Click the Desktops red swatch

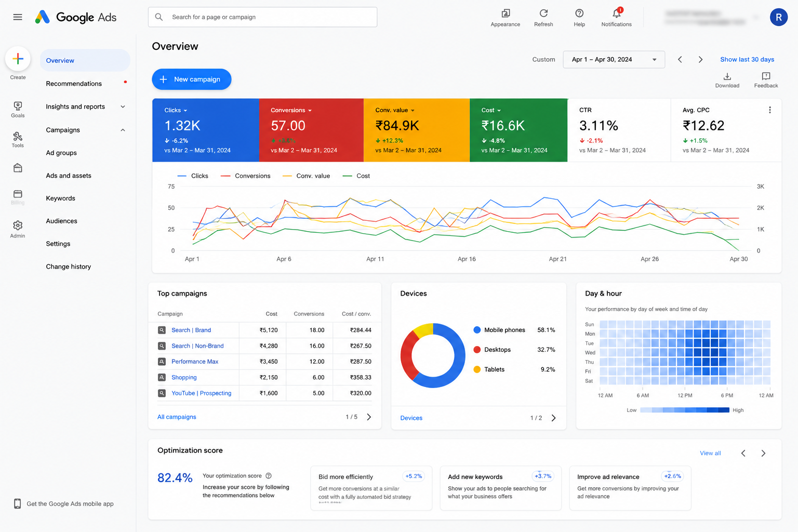coord(477,350)
